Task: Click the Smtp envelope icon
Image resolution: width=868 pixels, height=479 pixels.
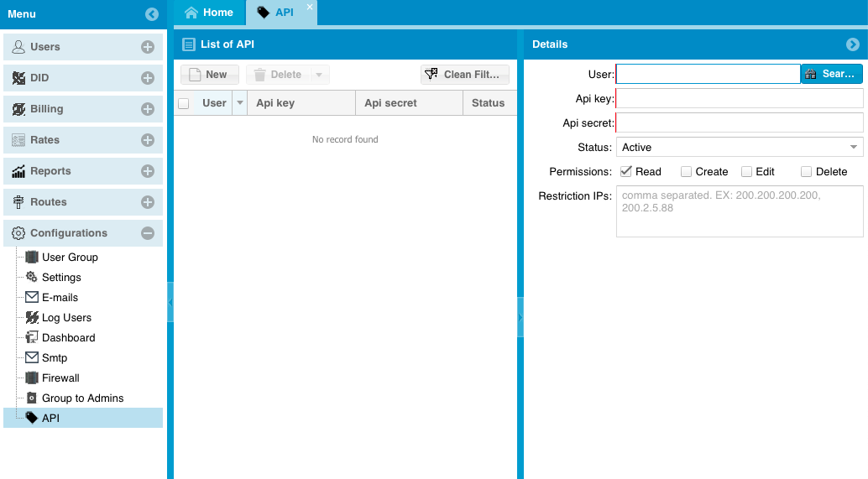Action: click(32, 357)
